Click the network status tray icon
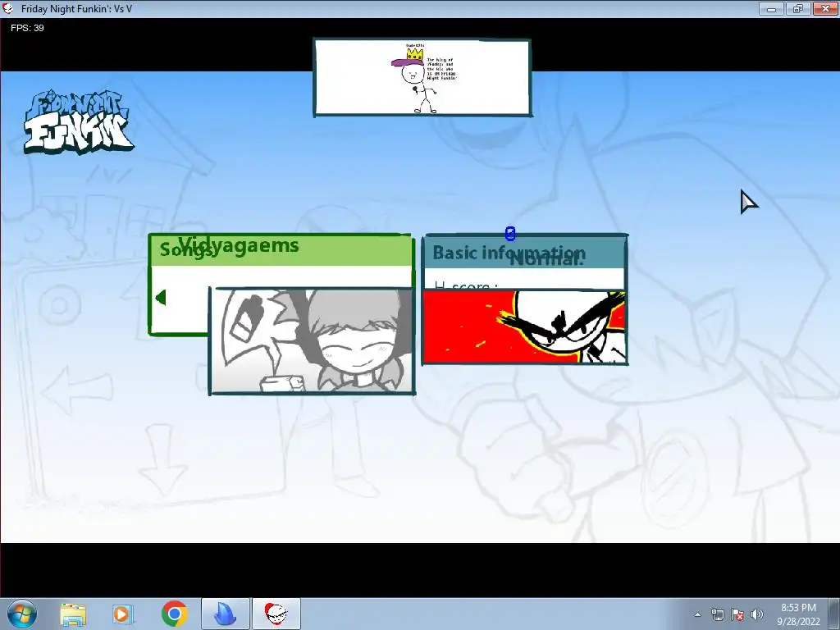Screen dimensions: 840x630 coord(717,614)
